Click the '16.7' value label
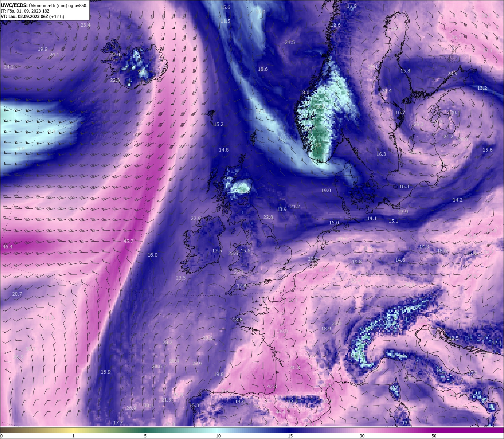Viewport: 504px width, 439px height. (x=400, y=113)
